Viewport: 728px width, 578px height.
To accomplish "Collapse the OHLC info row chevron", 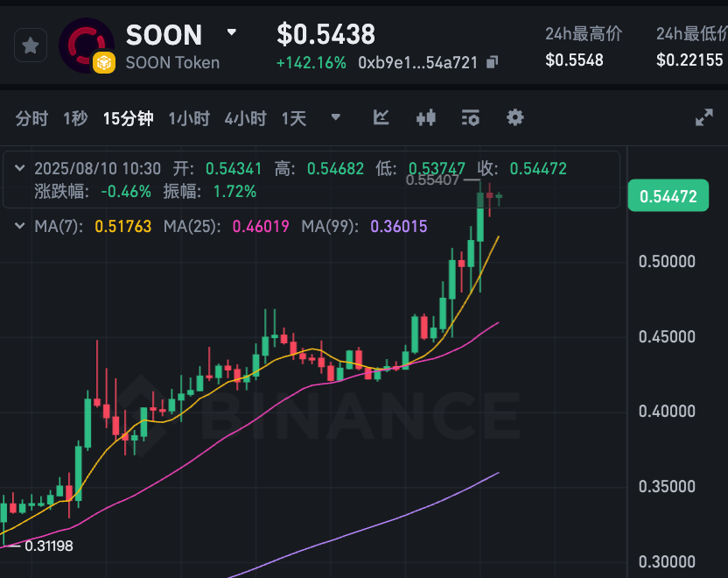I will (x=19, y=168).
